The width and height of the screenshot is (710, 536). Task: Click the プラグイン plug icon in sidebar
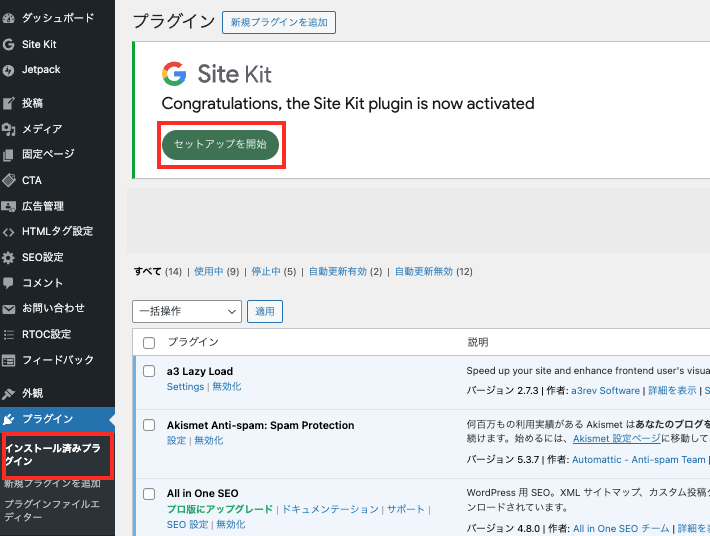click(x=8, y=419)
